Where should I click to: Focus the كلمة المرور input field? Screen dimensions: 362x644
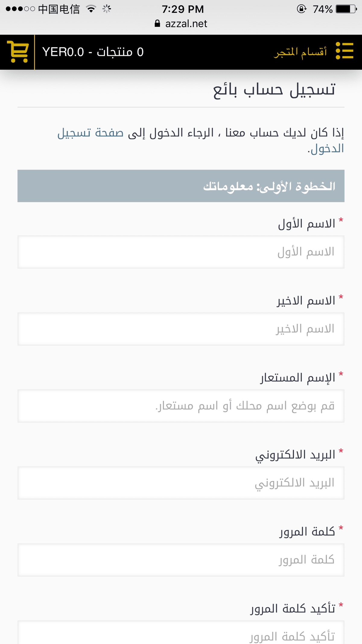tap(181, 560)
